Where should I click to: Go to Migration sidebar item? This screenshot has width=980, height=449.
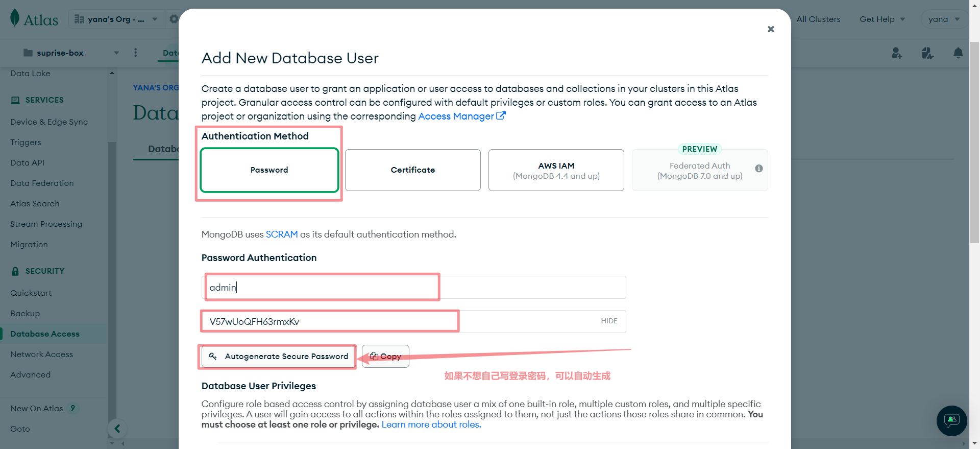[29, 245]
